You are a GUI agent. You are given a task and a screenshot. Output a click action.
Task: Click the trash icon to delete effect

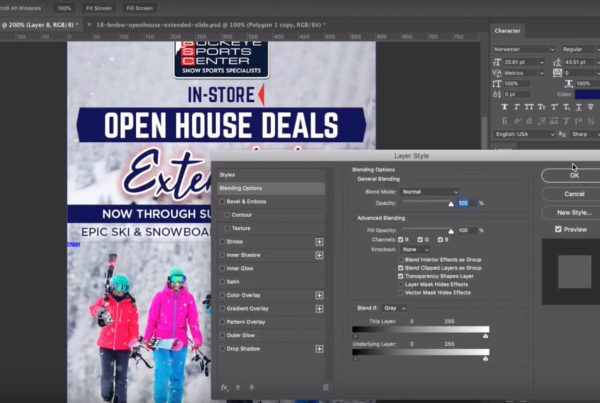tap(326, 387)
